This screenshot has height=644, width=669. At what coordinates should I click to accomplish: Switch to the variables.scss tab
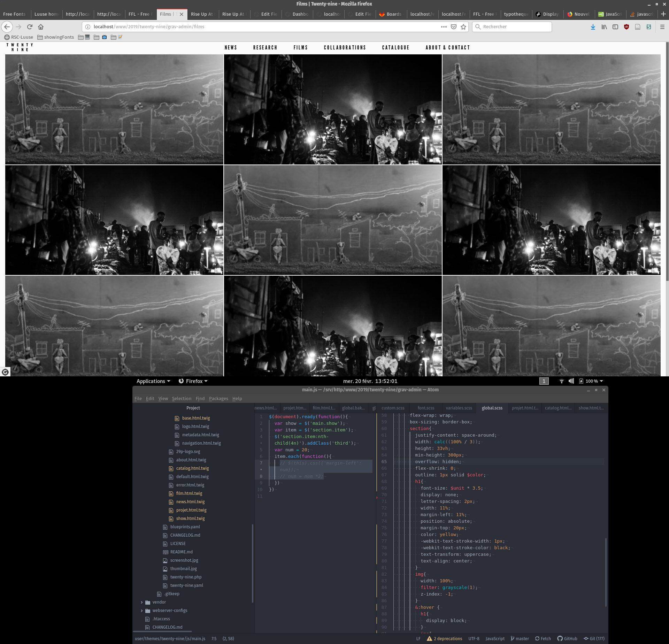459,408
